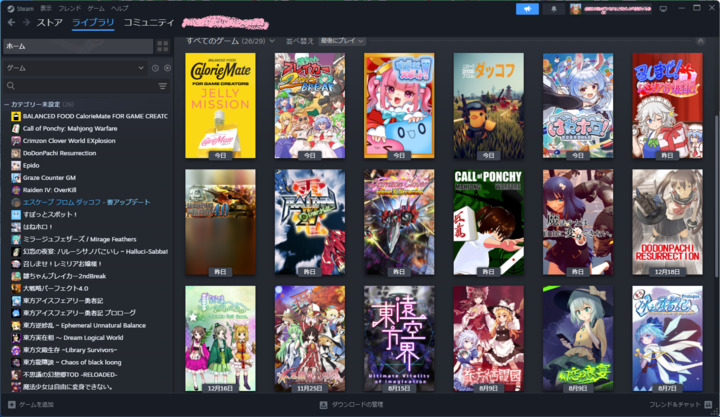The width and height of the screenshot is (720, 417).
Task: Open フレンド＆チャット panel
Action: tap(680, 405)
